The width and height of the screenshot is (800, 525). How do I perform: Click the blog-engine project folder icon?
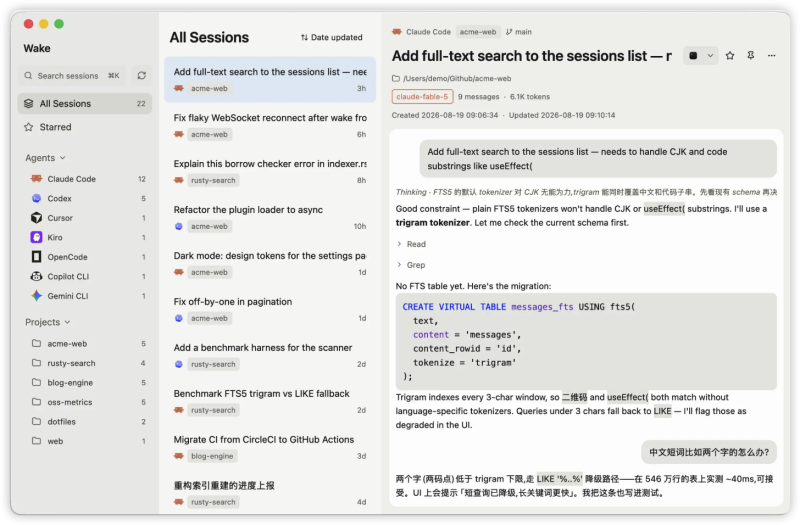click(x=36, y=382)
